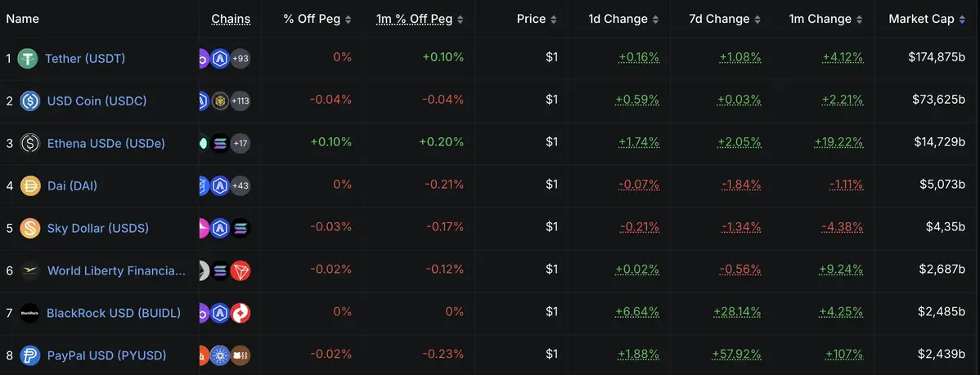Sort by 7d Change column

click(726, 19)
